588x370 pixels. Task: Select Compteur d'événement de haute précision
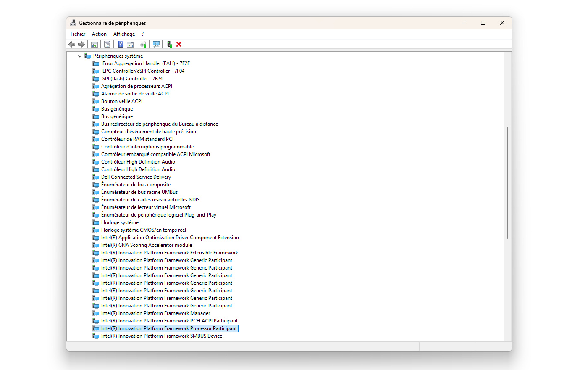(149, 132)
